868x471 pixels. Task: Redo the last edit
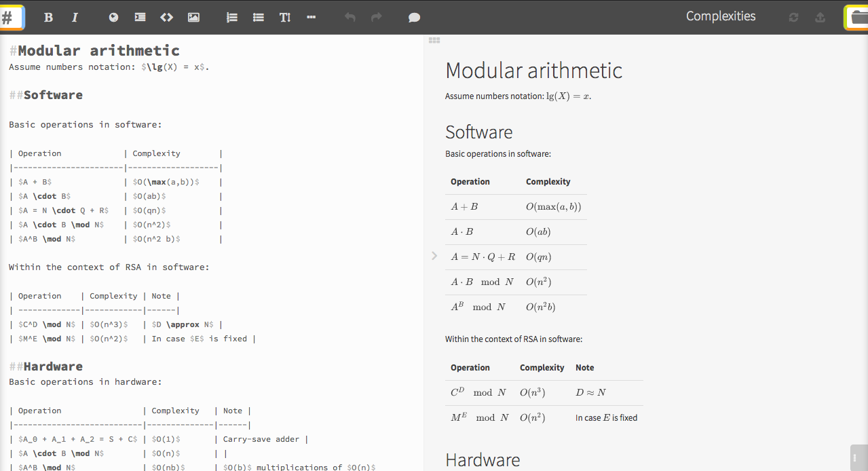[x=375, y=17]
